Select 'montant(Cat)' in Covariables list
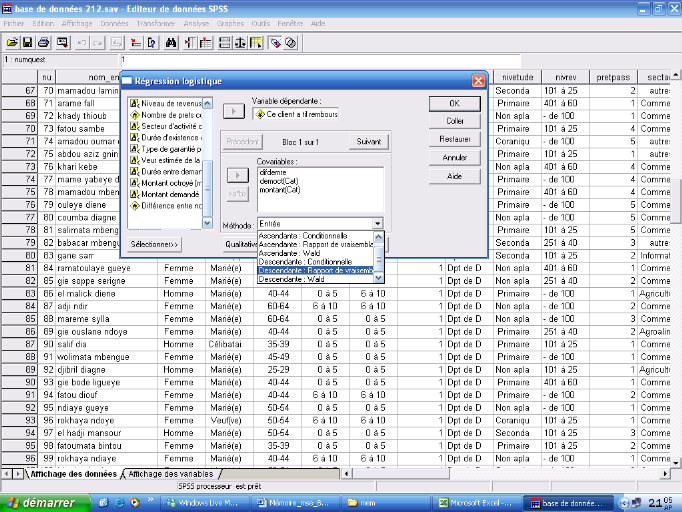The image size is (682, 512). tap(279, 188)
